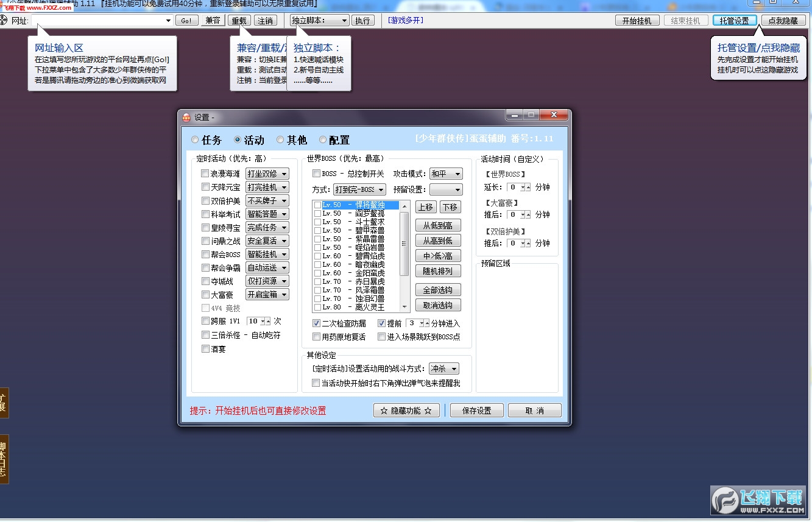This screenshot has width=812, height=522.
Task: Open the 独立脚本 dropdown in toolbar
Action: [320, 20]
